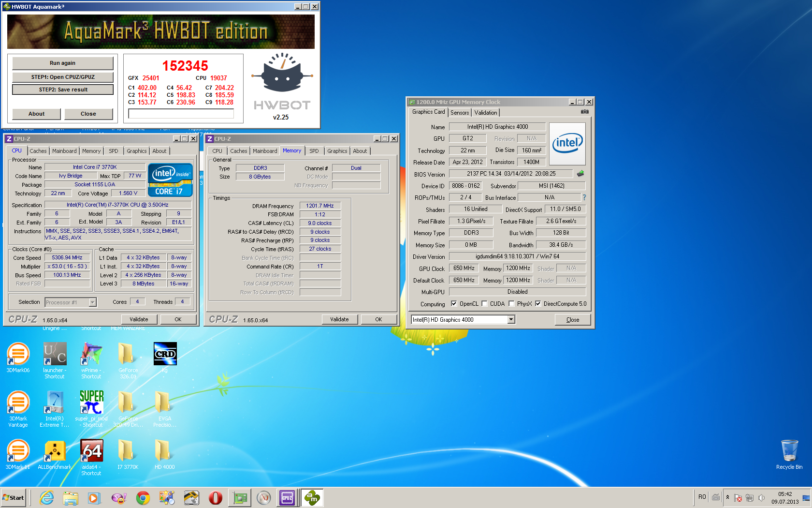Open the aida64 shortcut icon
The width and height of the screenshot is (812, 508).
click(x=91, y=457)
